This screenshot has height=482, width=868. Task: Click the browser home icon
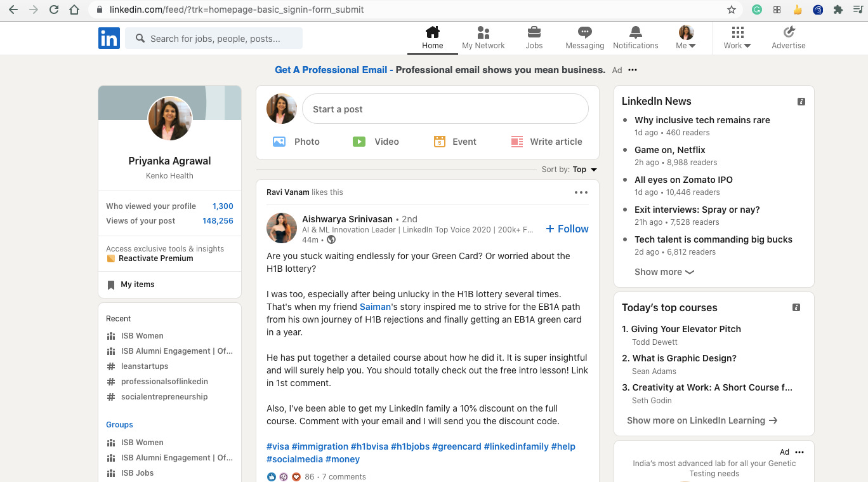[x=74, y=10]
